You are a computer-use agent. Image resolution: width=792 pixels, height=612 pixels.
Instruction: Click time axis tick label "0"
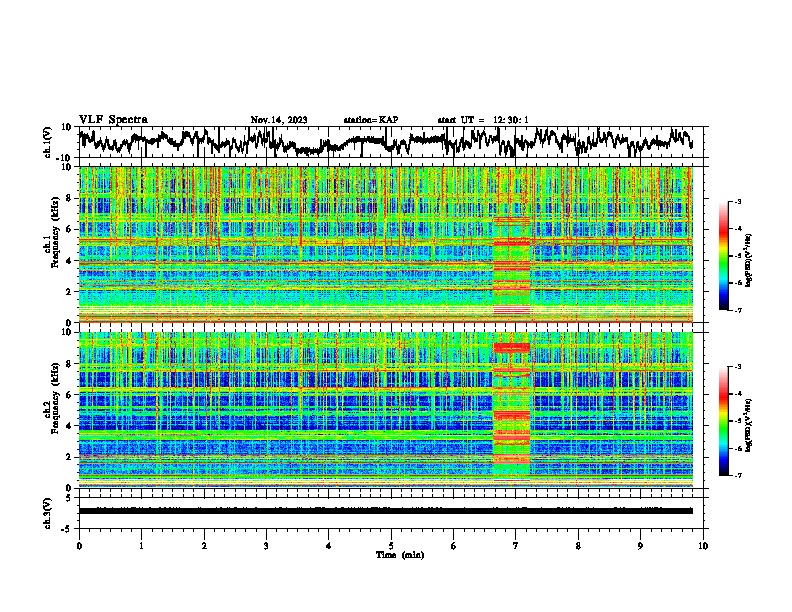coord(79,546)
